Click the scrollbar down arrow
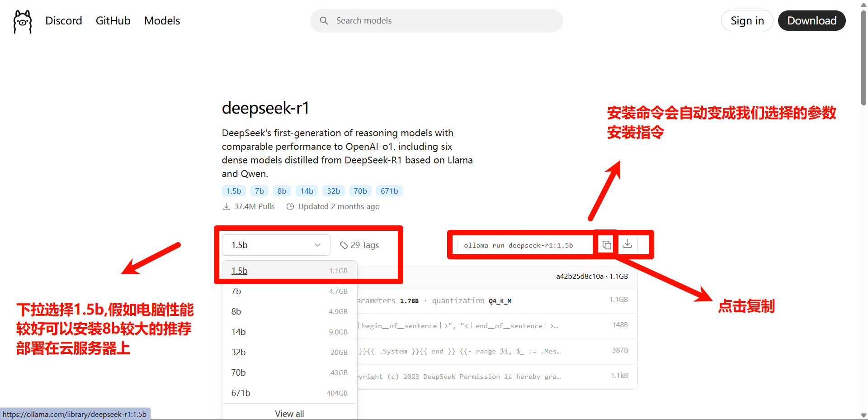Image resolution: width=868 pixels, height=420 pixels. (863, 415)
